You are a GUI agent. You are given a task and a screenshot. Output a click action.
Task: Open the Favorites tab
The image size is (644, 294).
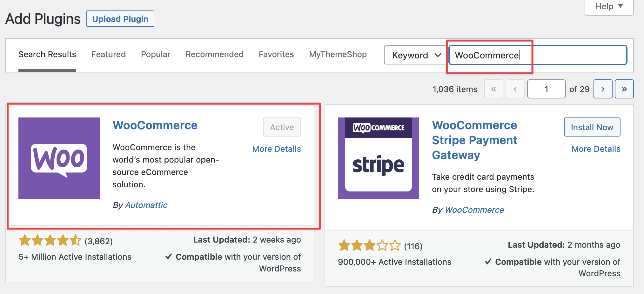click(x=276, y=55)
